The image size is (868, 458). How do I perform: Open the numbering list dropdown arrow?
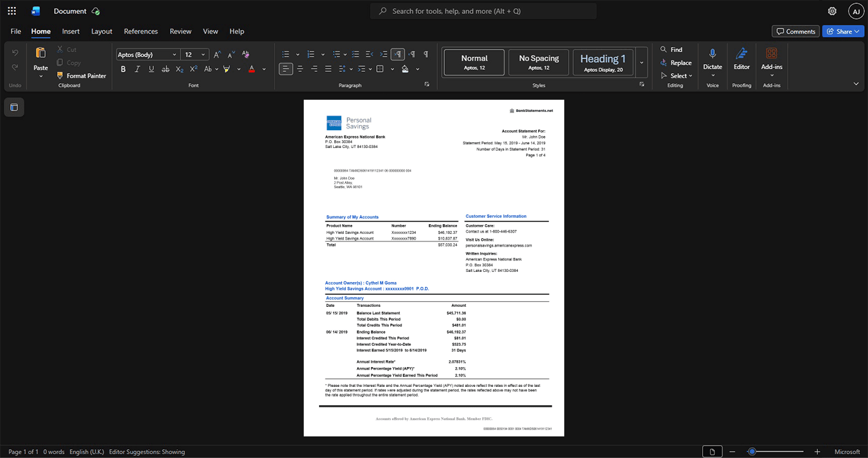(x=323, y=55)
